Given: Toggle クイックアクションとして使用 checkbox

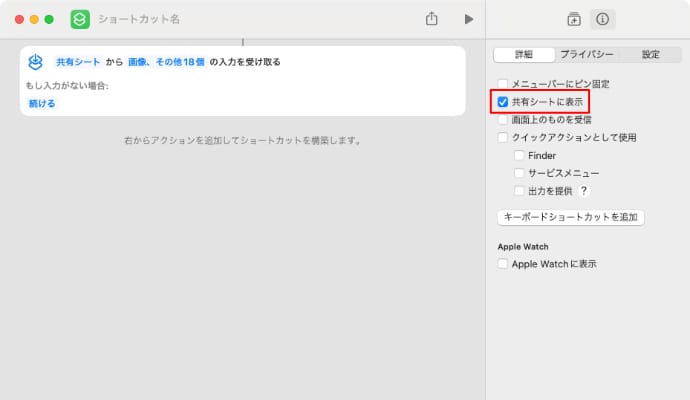Looking at the screenshot, I should pos(503,138).
